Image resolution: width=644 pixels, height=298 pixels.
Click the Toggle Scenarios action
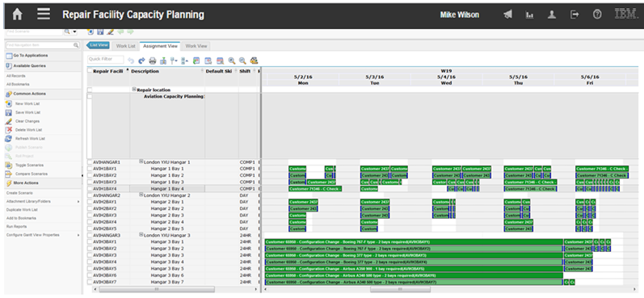pyautogui.click(x=29, y=165)
